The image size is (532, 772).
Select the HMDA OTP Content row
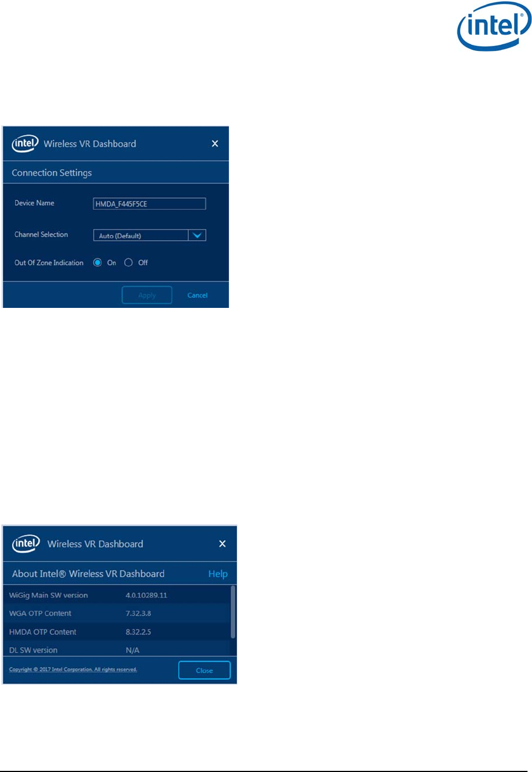click(x=116, y=632)
